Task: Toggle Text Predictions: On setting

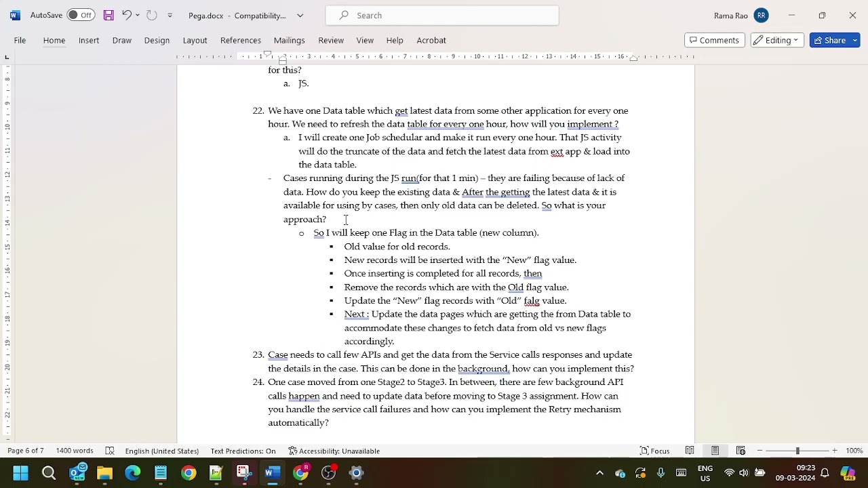Action: [x=243, y=451]
